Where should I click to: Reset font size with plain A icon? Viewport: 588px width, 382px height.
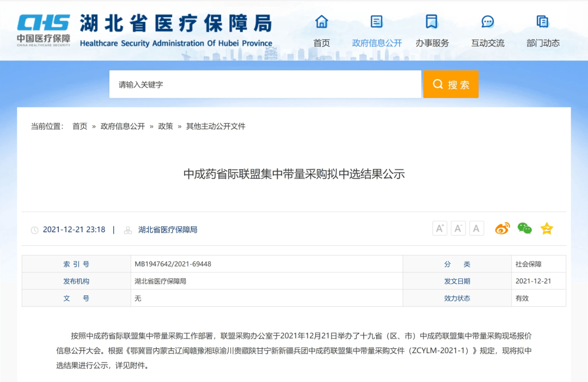pos(476,228)
